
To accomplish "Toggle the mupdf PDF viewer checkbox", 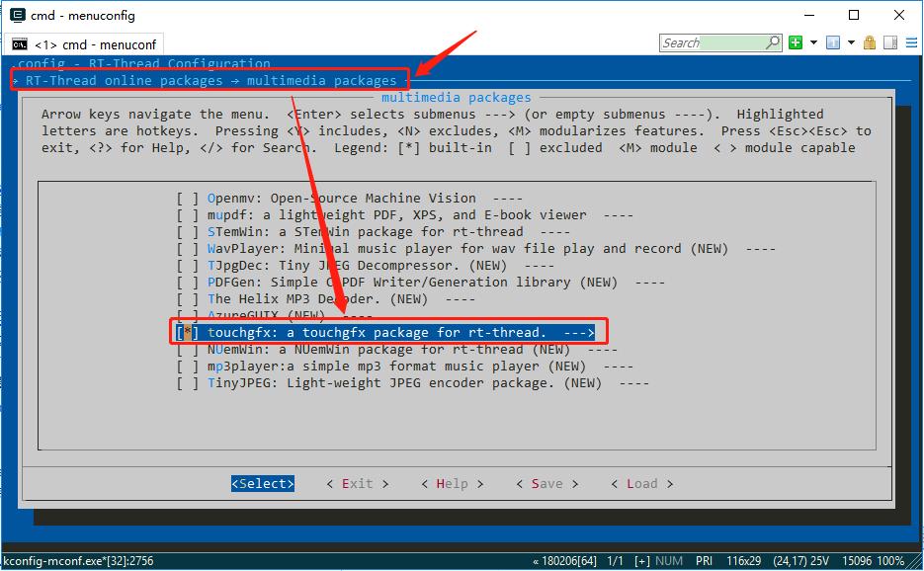I will click(188, 215).
